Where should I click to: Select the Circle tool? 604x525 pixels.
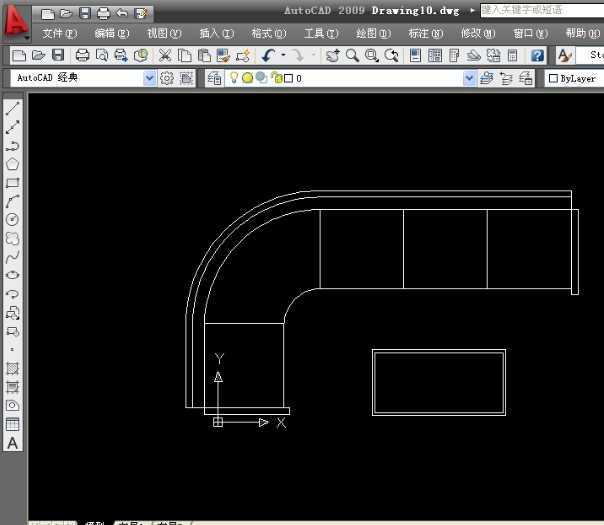coord(12,220)
